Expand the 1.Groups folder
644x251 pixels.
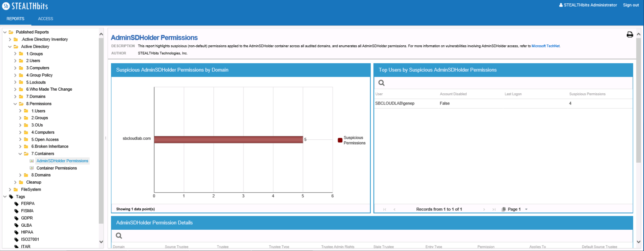15,54
